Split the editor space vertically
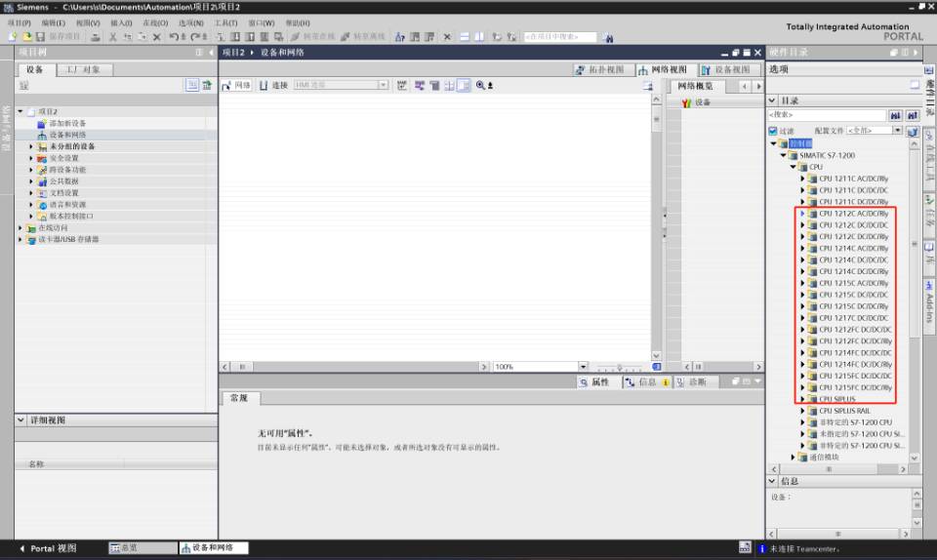Viewport: 937px width, 560px height. [479, 37]
